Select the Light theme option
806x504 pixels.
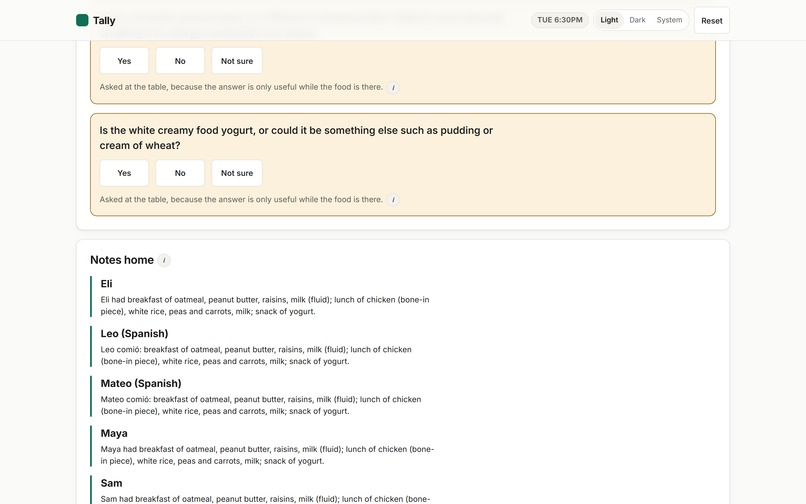[x=609, y=20]
